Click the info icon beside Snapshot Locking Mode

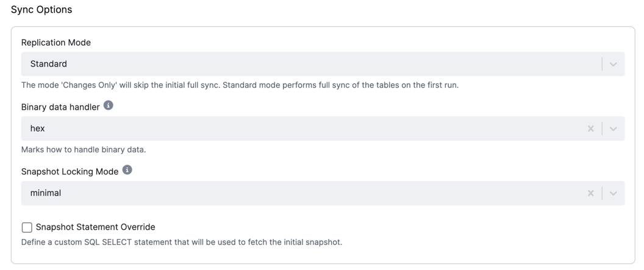pos(127,170)
